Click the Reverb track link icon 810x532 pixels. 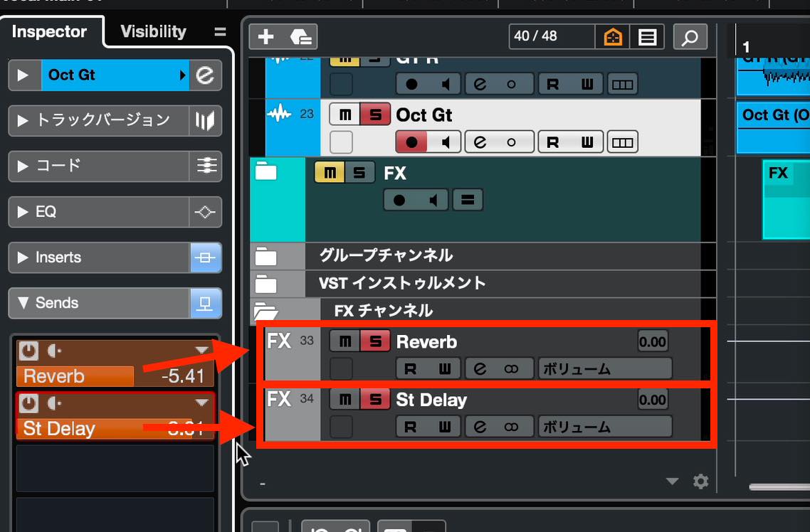pyautogui.click(x=511, y=369)
